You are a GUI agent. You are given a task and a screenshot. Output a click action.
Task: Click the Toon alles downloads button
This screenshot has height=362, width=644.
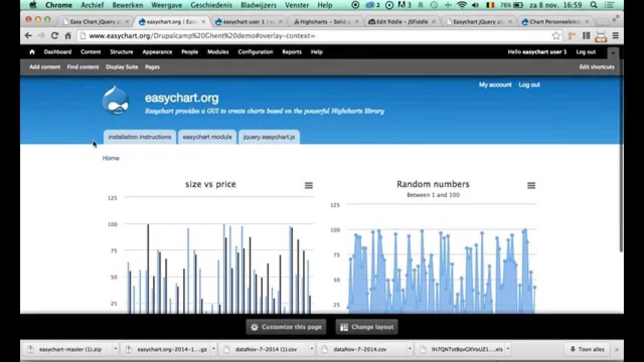pos(587,349)
